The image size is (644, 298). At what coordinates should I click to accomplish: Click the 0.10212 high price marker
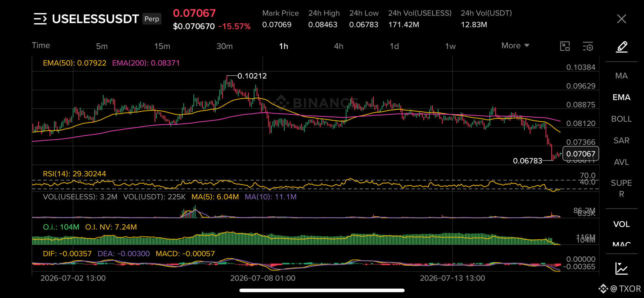point(252,76)
